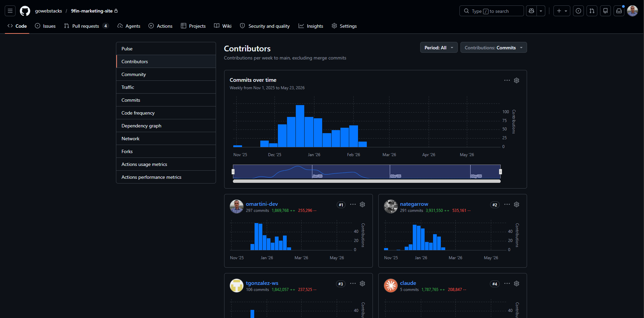The image size is (644, 318).
Task: Click the right handle of the chart range slider
Action: coord(501,172)
